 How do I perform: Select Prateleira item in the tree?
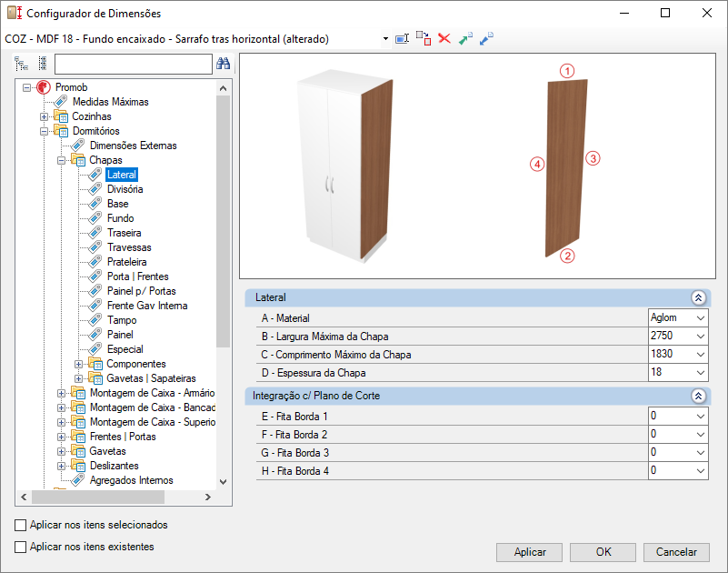pos(126,262)
